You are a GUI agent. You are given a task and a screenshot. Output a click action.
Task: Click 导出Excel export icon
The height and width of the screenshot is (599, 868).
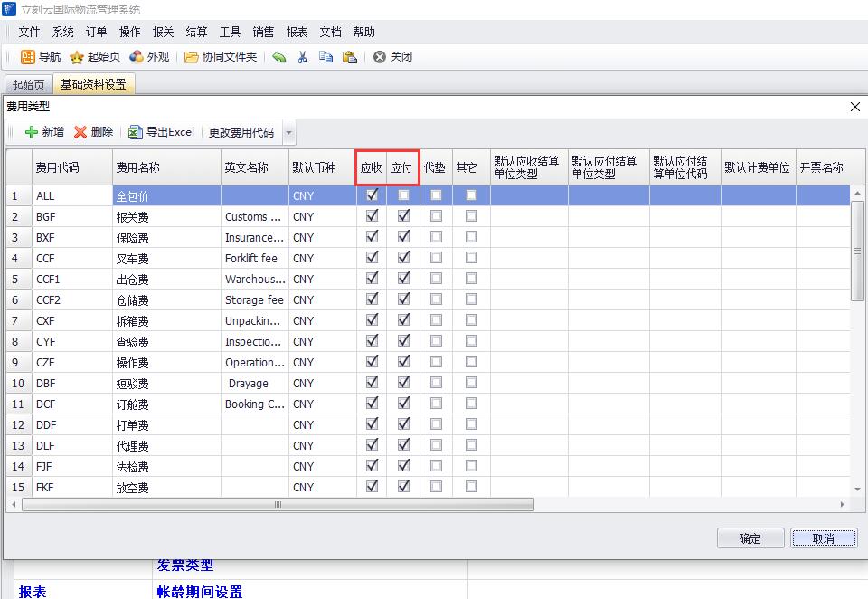click(136, 132)
